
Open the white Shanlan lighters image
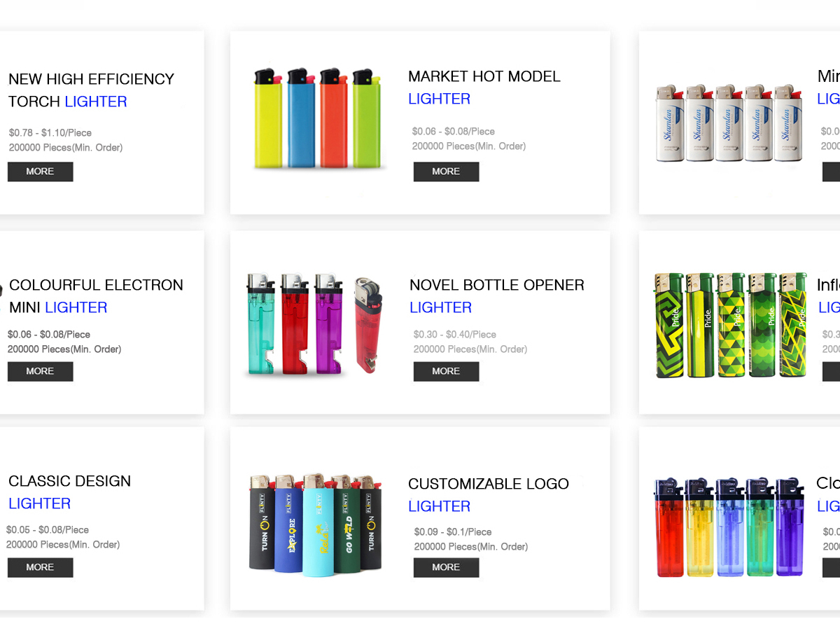click(x=728, y=123)
